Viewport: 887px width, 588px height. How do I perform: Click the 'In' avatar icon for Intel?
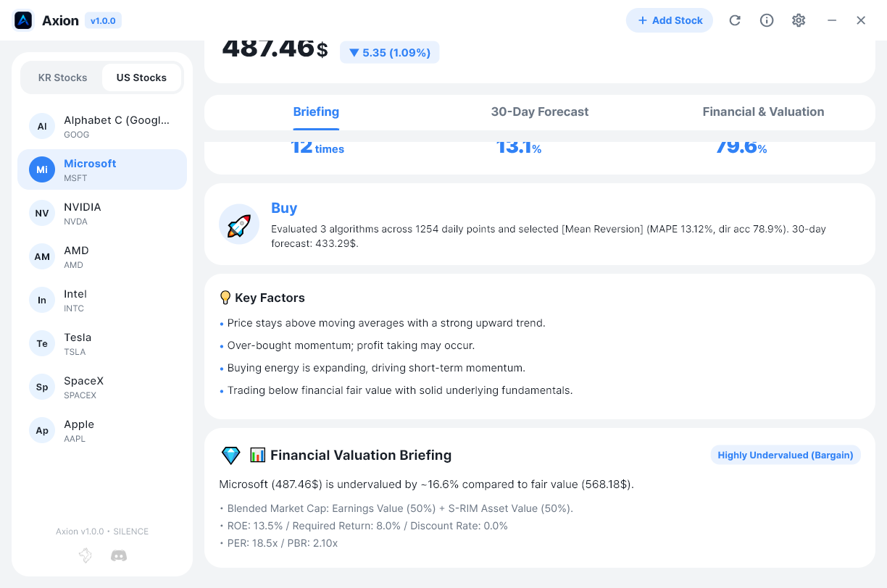click(x=42, y=300)
